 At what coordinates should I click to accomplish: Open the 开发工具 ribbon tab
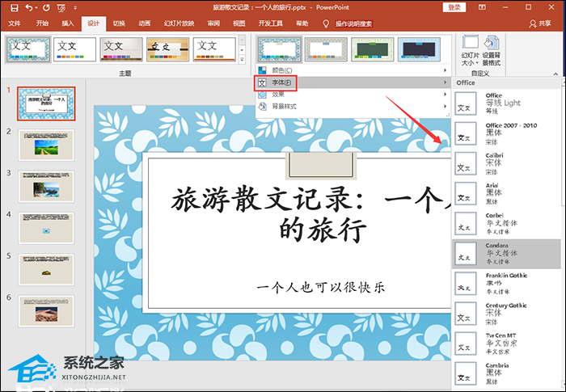click(x=270, y=23)
